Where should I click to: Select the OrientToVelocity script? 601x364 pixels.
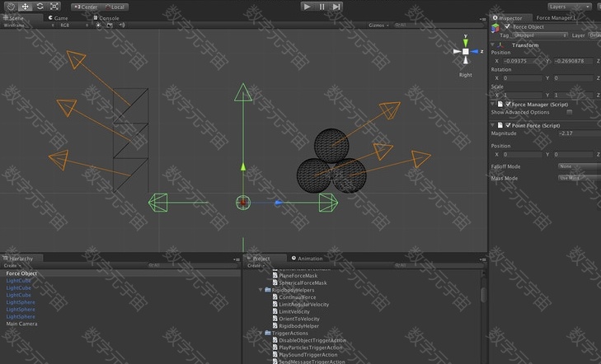299,319
